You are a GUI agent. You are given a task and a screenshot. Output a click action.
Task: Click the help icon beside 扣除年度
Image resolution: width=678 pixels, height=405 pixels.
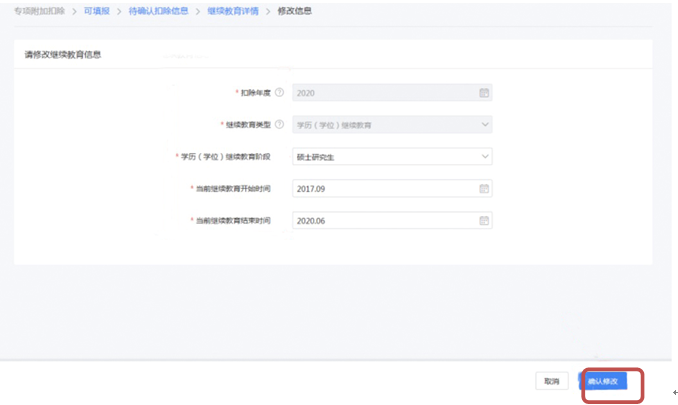280,93
